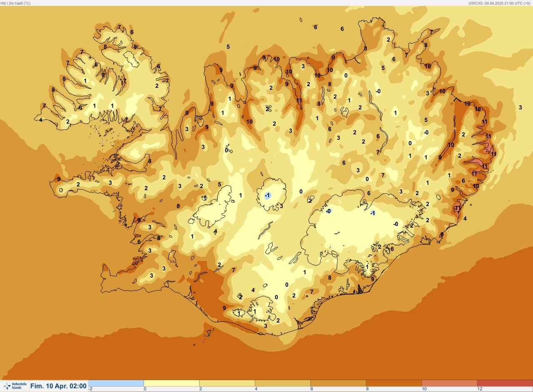Click the 5 value in the northern sea
Screen dimensions: 533x392
point(228,47)
